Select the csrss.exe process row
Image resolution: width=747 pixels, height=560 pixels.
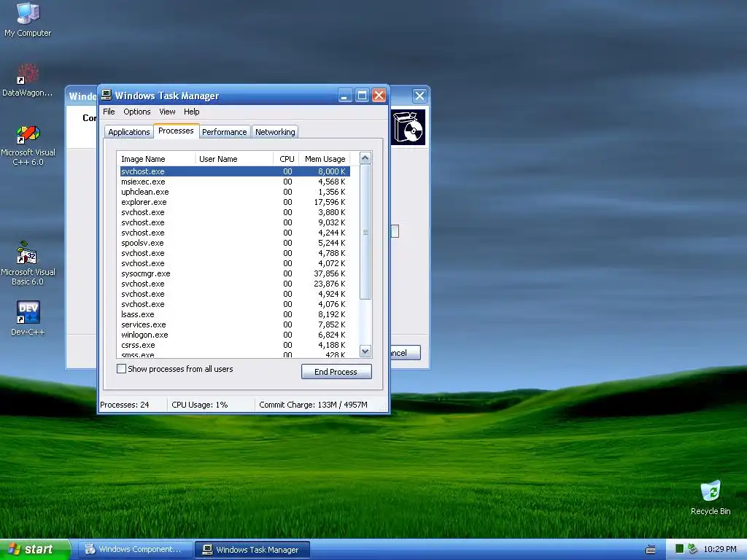pyautogui.click(x=235, y=345)
